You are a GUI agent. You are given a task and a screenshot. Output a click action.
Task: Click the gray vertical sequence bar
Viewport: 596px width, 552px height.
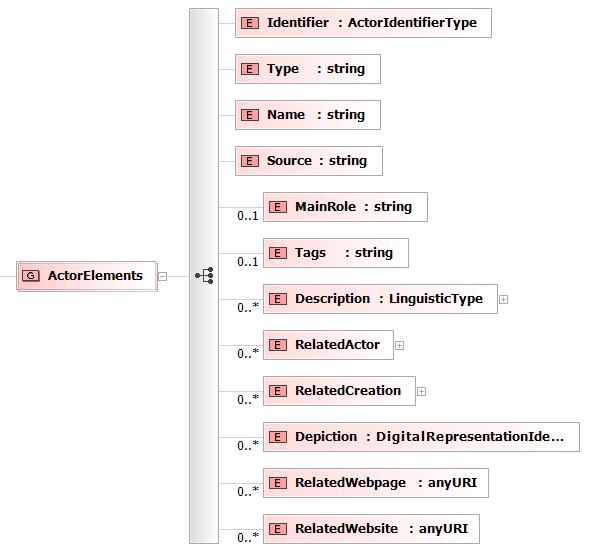pyautogui.click(x=204, y=276)
